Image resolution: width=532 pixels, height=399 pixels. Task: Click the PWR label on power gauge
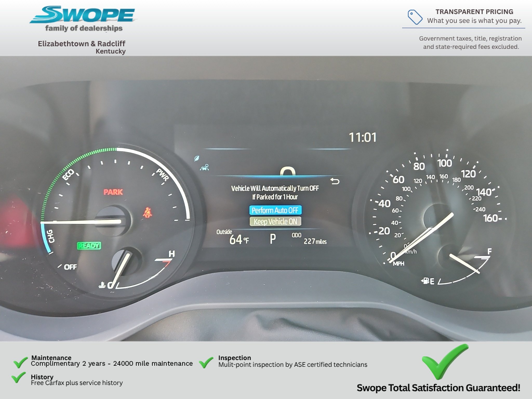pos(163,175)
